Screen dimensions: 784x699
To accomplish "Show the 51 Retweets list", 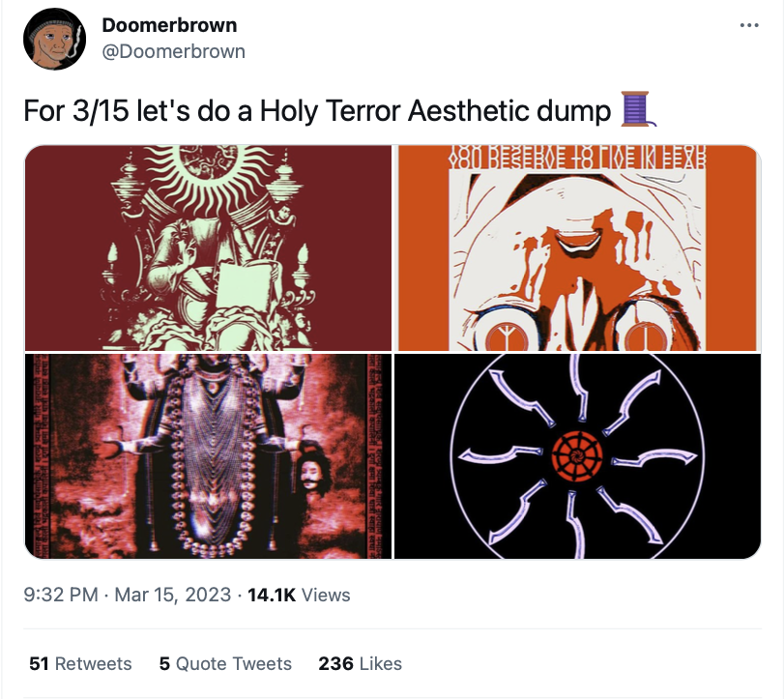I will [x=80, y=663].
